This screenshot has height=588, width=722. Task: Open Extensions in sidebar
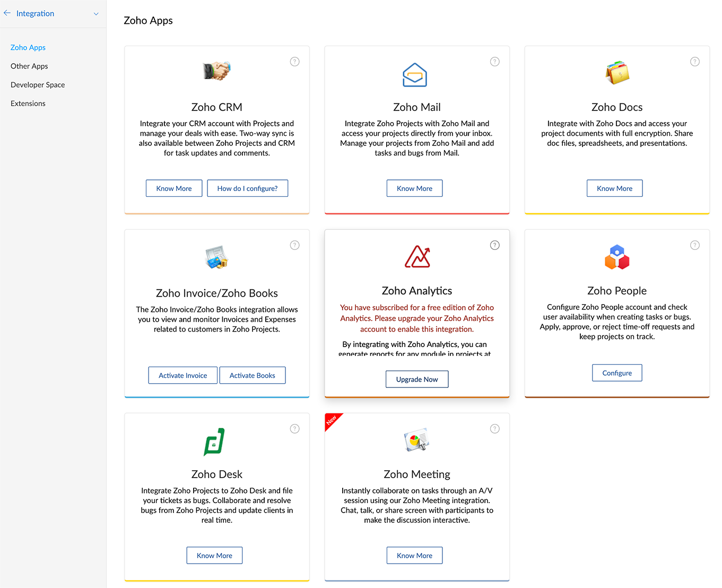pos(28,103)
